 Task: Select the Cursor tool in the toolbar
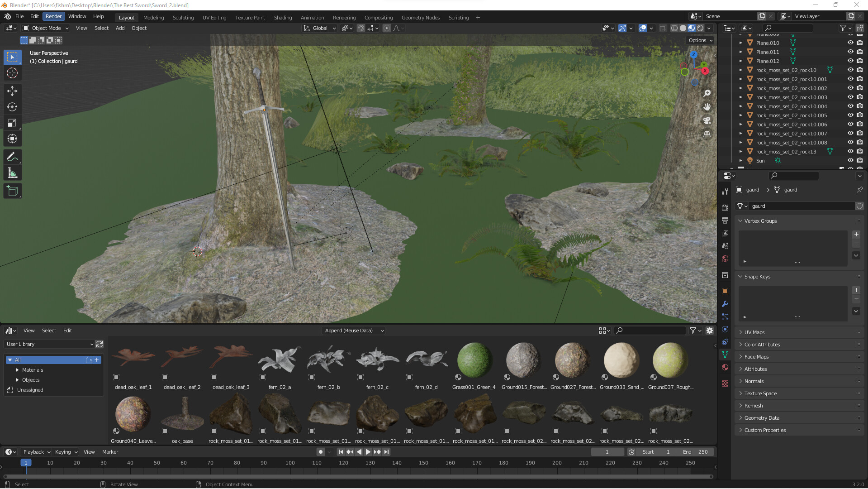pos(12,73)
